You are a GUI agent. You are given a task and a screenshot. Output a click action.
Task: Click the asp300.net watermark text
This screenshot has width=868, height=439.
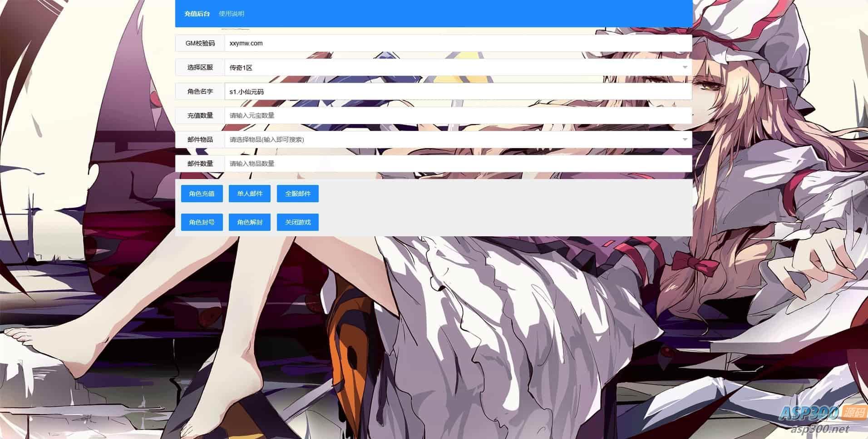819,429
